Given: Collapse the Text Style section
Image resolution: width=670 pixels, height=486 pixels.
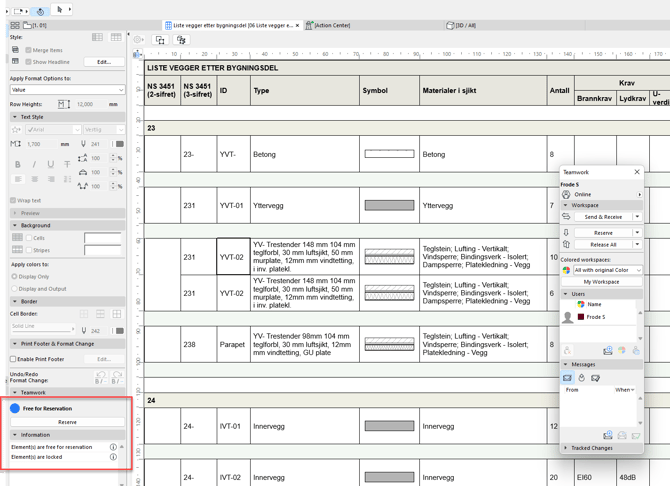Looking at the screenshot, I should pos(14,117).
